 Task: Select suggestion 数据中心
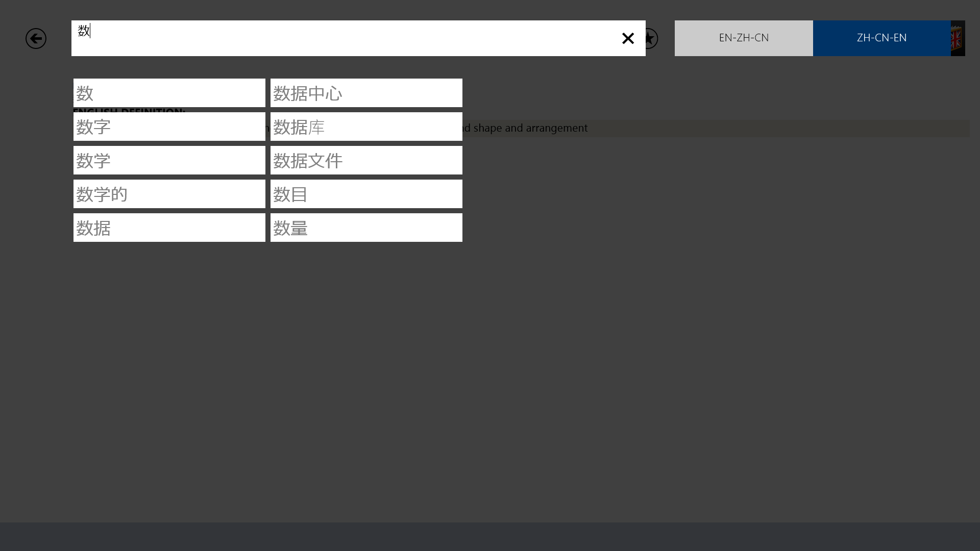[x=366, y=93]
